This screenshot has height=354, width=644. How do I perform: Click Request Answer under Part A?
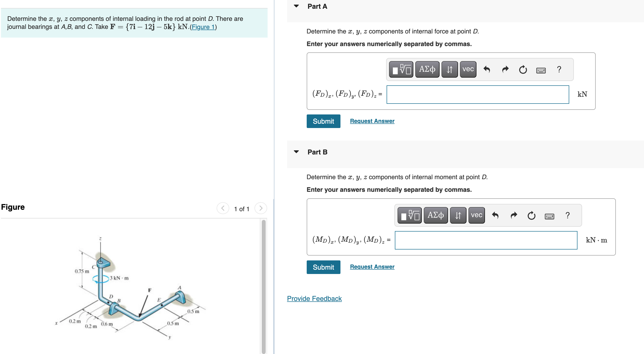[372, 121]
